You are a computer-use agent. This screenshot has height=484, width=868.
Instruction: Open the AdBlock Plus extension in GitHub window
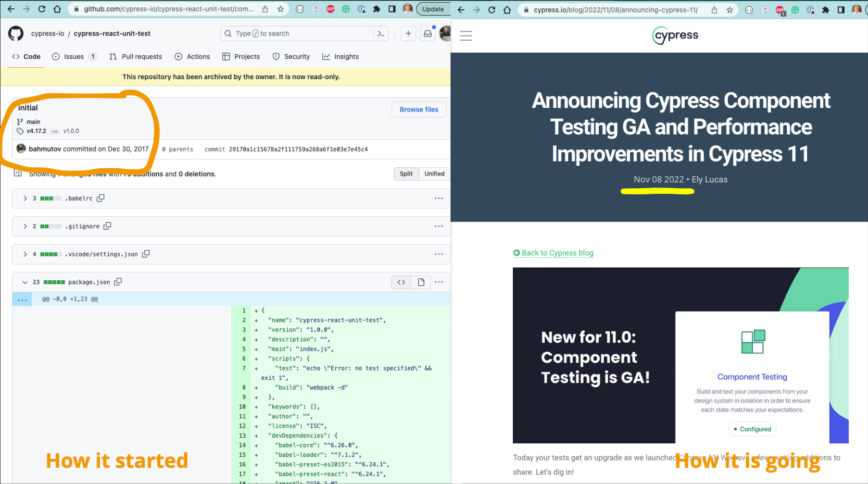(x=330, y=9)
